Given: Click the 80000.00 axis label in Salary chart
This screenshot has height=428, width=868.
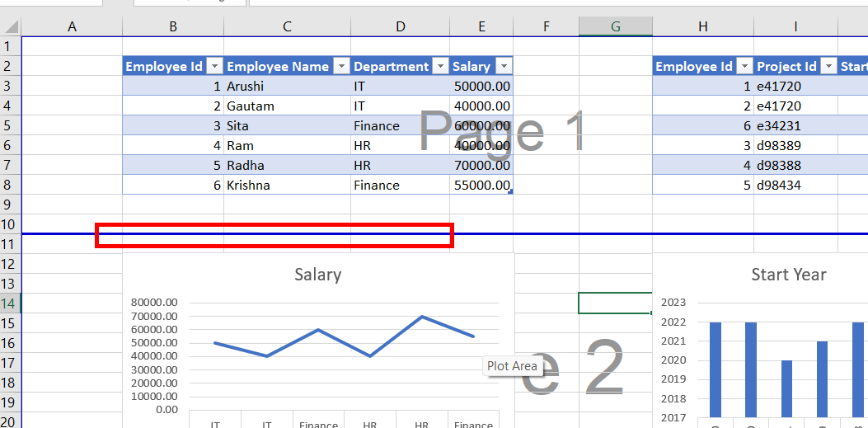Looking at the screenshot, I should coord(155,303).
